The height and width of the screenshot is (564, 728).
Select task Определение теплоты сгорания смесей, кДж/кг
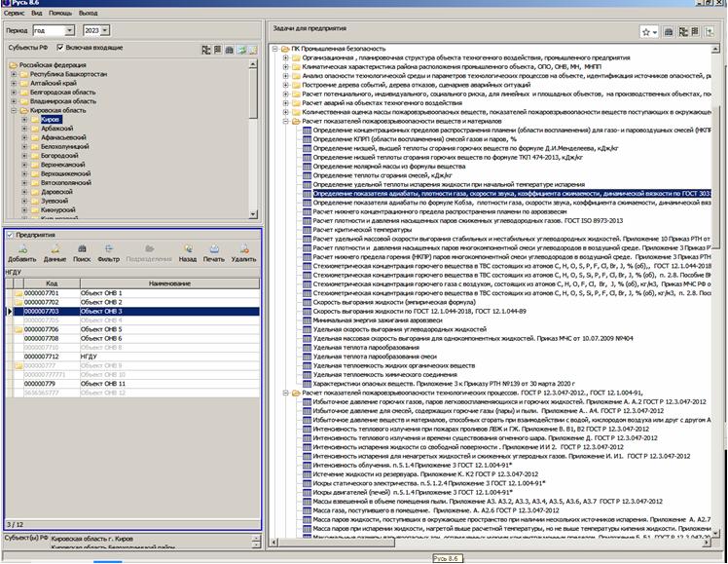click(x=382, y=175)
